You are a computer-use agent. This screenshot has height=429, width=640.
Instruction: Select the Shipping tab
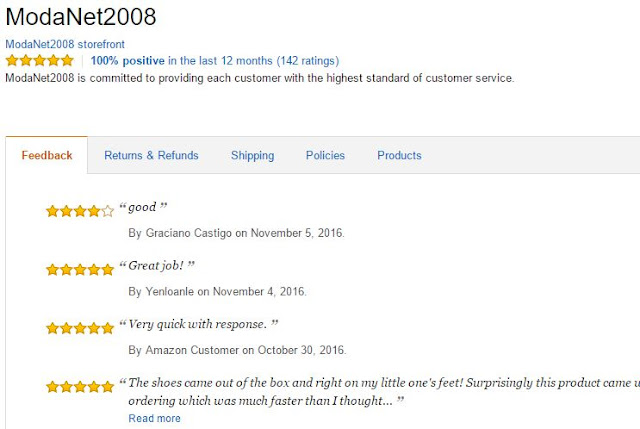[252, 156]
